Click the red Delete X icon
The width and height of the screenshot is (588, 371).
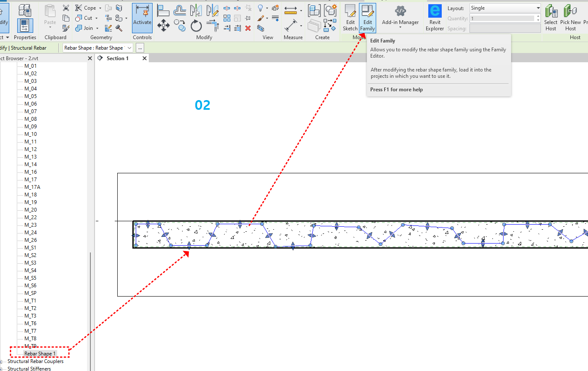(x=248, y=28)
